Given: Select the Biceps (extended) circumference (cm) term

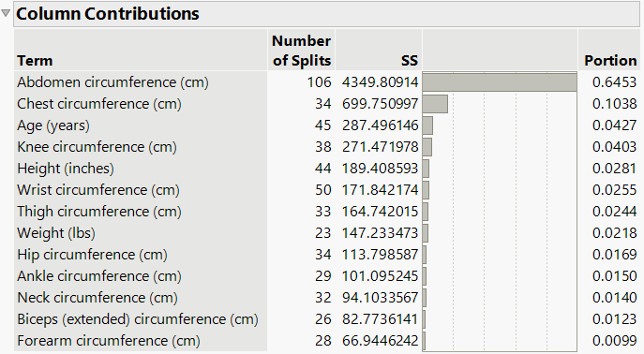Looking at the screenshot, I should coord(138,319).
